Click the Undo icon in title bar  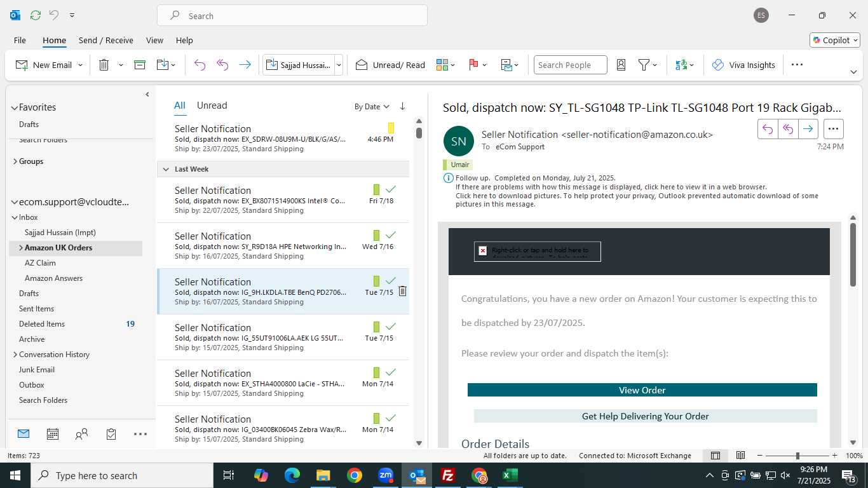tap(54, 15)
